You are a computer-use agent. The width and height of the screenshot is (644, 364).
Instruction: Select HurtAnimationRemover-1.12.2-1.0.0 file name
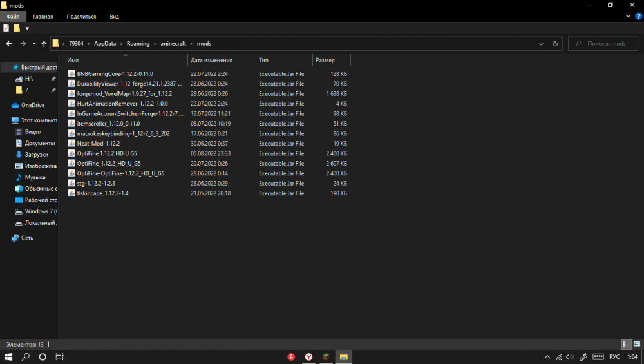(122, 104)
